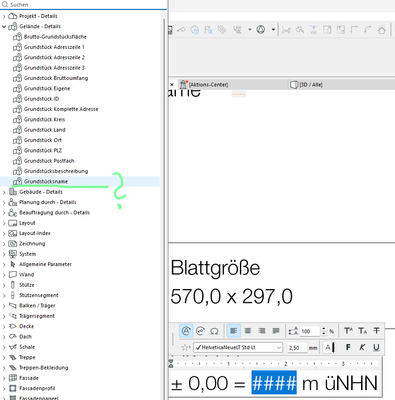Click the cloud-house icon in top toolbar
The width and height of the screenshot is (395, 400).
click(x=195, y=30)
